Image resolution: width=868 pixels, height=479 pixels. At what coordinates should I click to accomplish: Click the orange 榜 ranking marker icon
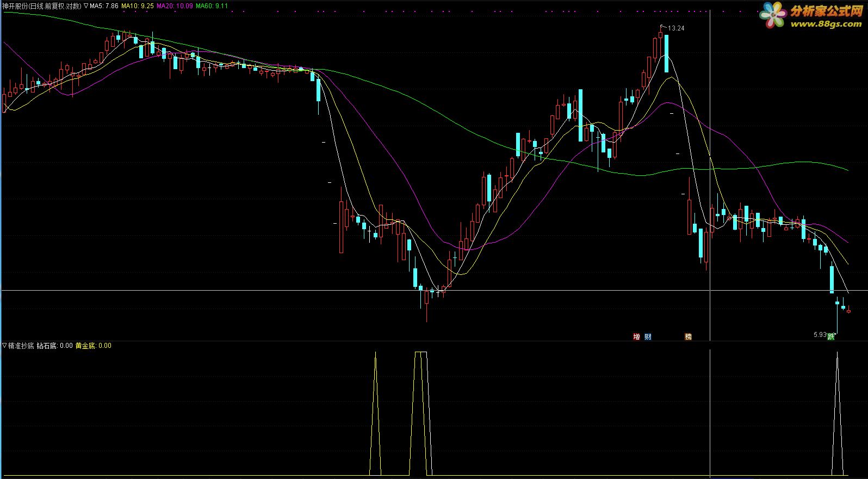[x=688, y=337]
